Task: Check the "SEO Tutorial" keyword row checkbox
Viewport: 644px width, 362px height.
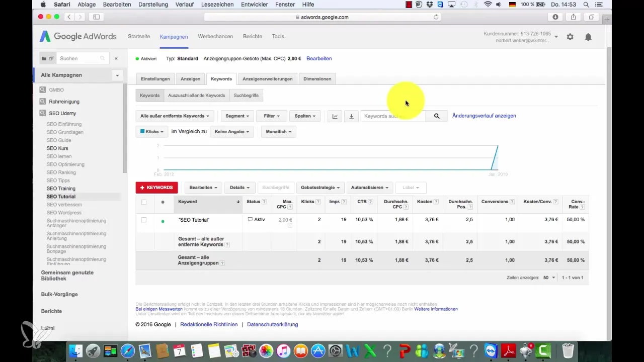Action: coord(144,220)
